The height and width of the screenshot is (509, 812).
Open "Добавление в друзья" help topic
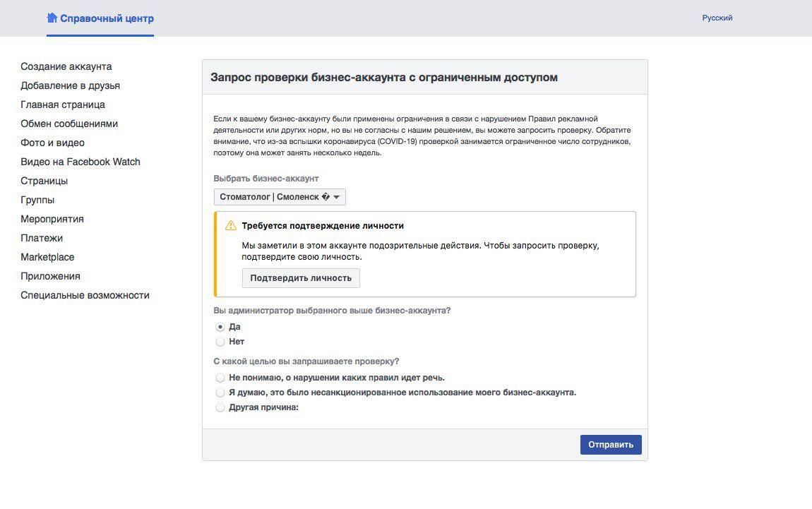click(x=70, y=85)
